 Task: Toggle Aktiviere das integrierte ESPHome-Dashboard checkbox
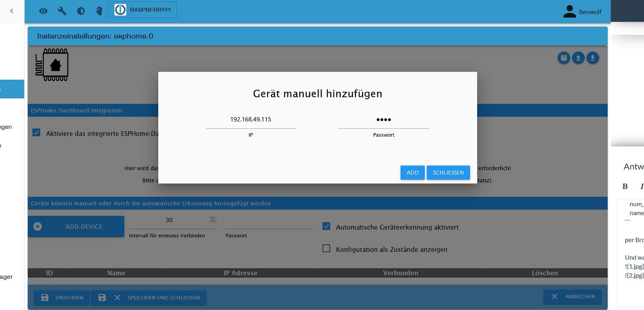[x=36, y=133]
